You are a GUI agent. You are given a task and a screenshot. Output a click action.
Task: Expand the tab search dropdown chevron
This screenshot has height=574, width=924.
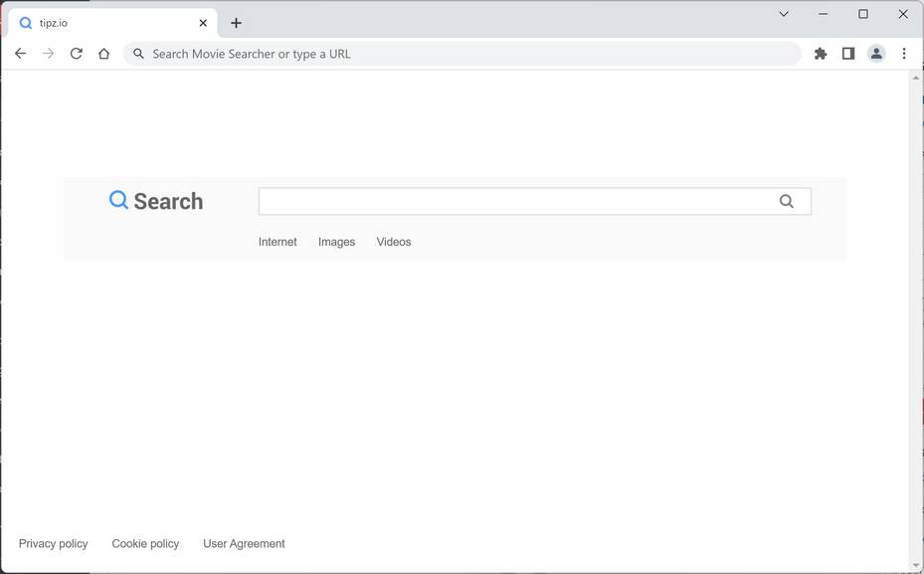coord(784,14)
